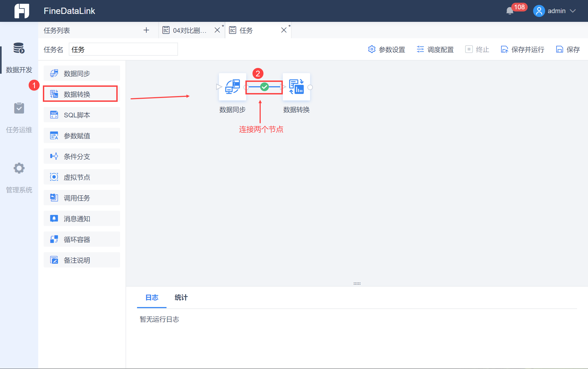Click the SQL脚本 node type

82,115
